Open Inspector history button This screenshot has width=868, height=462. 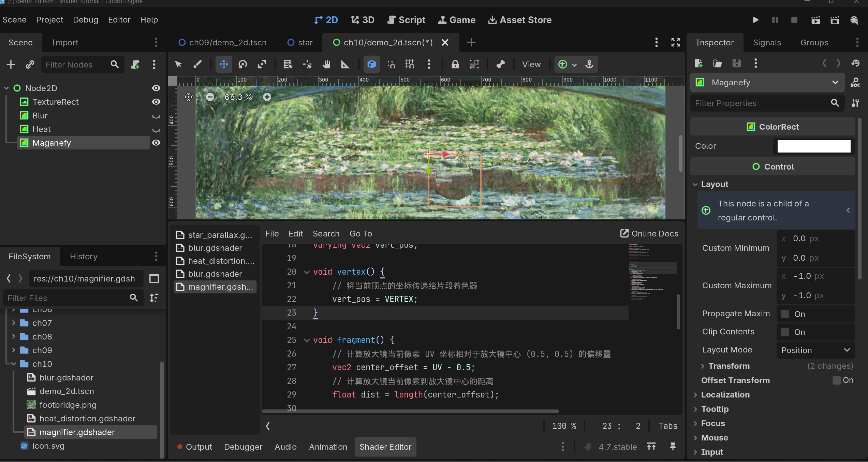(855, 63)
